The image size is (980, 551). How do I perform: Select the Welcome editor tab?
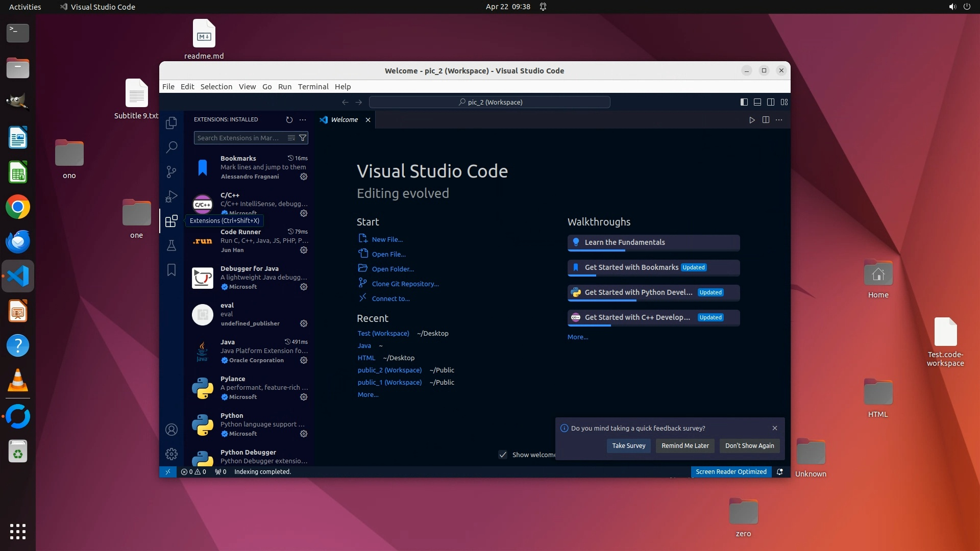click(x=344, y=120)
